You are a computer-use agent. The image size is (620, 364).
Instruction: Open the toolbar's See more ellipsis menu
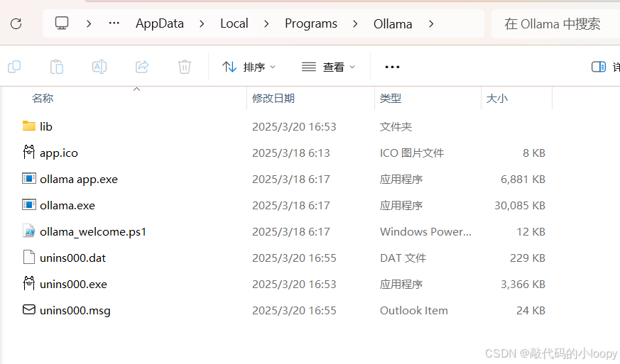tap(392, 67)
